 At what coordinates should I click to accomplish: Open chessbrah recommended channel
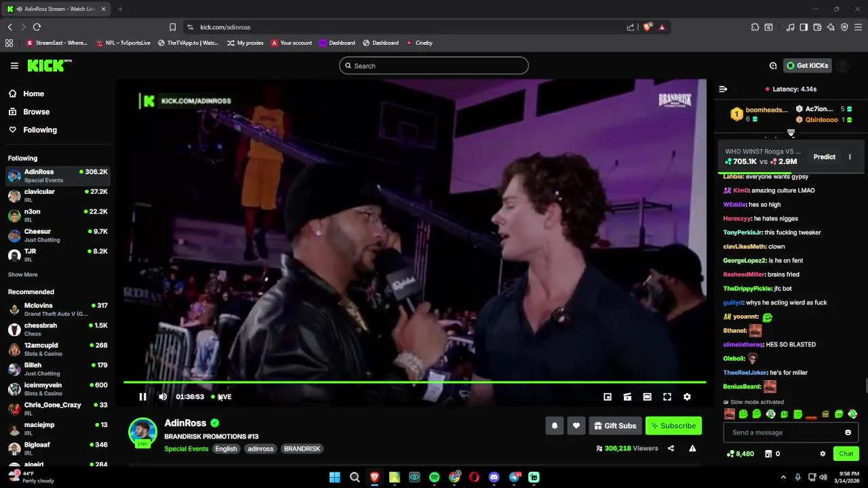point(58,329)
